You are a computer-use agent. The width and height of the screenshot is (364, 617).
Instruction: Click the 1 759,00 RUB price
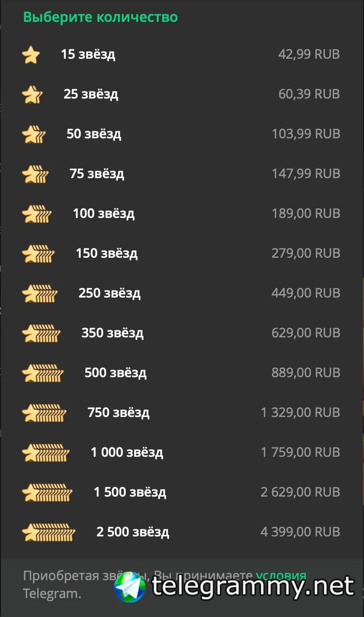[x=300, y=452]
